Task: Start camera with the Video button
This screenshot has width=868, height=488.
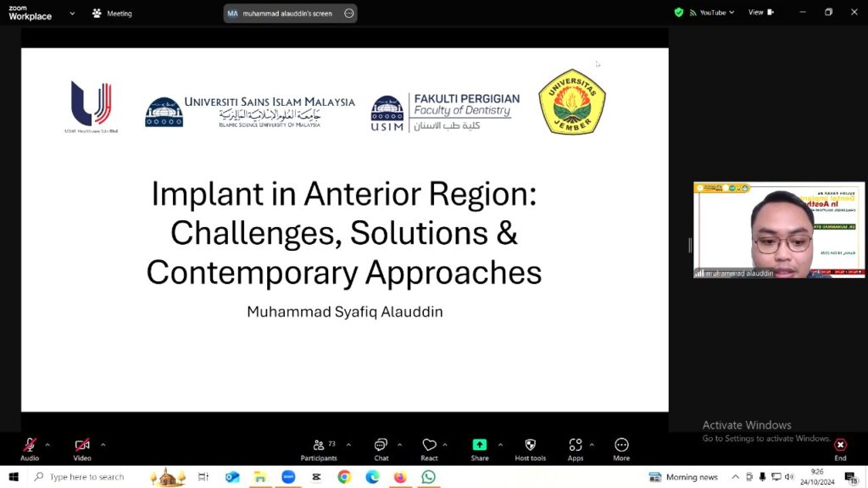Action: click(x=82, y=449)
